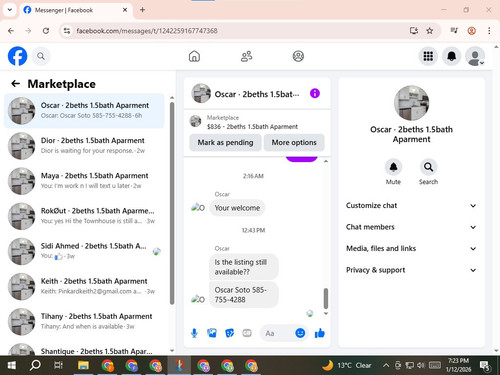Expand Privacy & support section

pyautogui.click(x=411, y=270)
